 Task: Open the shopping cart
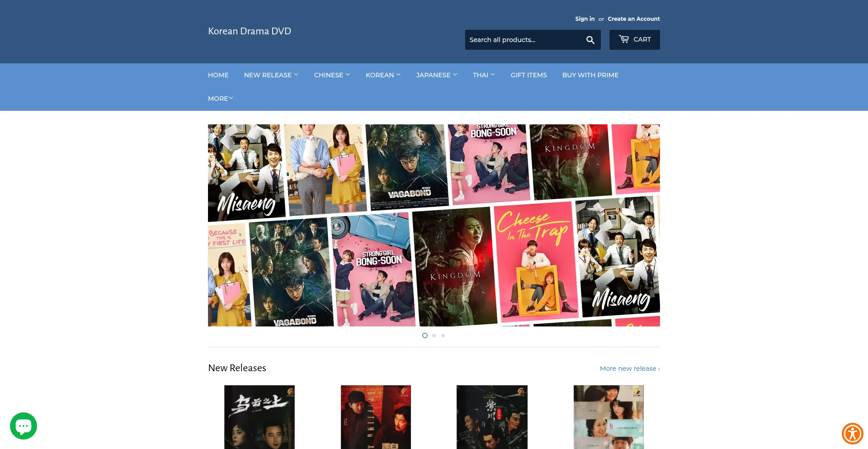click(x=634, y=39)
